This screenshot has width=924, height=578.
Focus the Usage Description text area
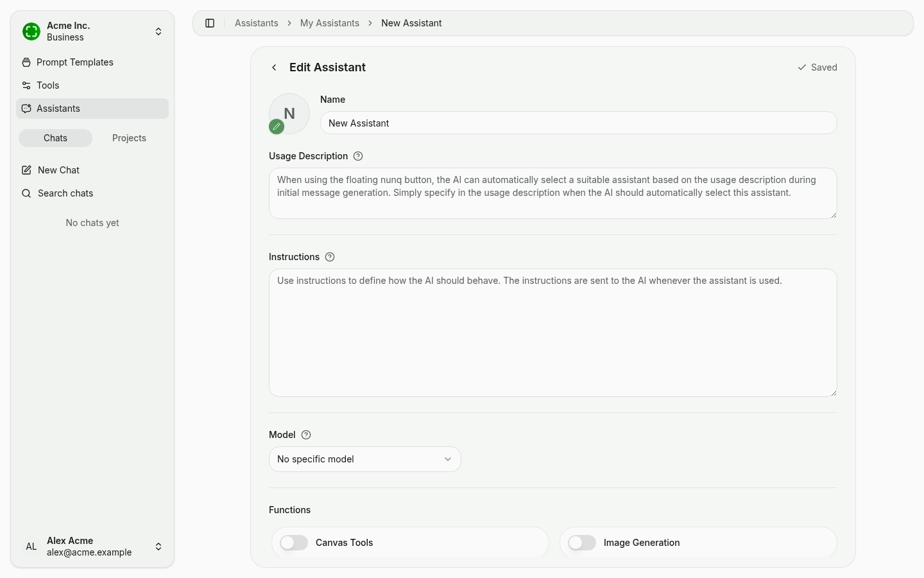click(x=553, y=193)
